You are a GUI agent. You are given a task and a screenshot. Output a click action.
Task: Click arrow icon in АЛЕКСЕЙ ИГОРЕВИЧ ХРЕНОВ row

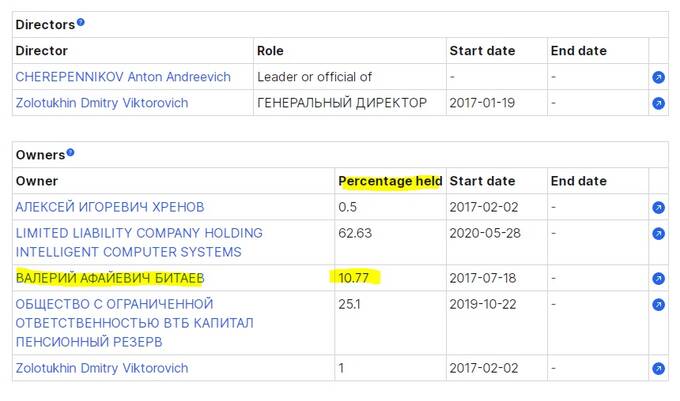pos(658,208)
